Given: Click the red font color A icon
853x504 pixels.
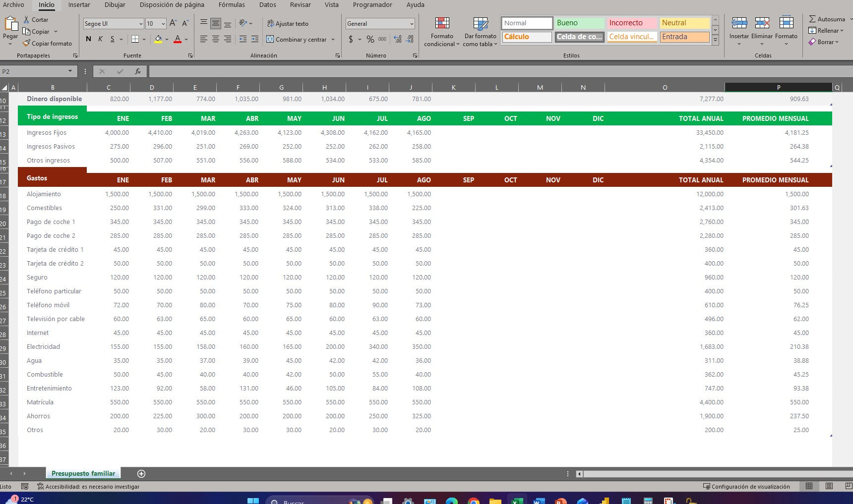Looking at the screenshot, I should pyautogui.click(x=178, y=39).
